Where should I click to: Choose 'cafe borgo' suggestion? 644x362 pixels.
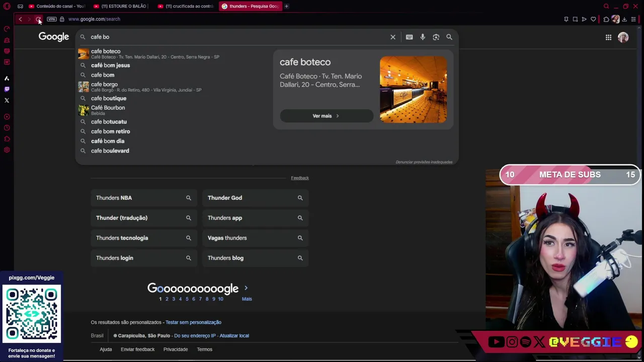click(174, 86)
